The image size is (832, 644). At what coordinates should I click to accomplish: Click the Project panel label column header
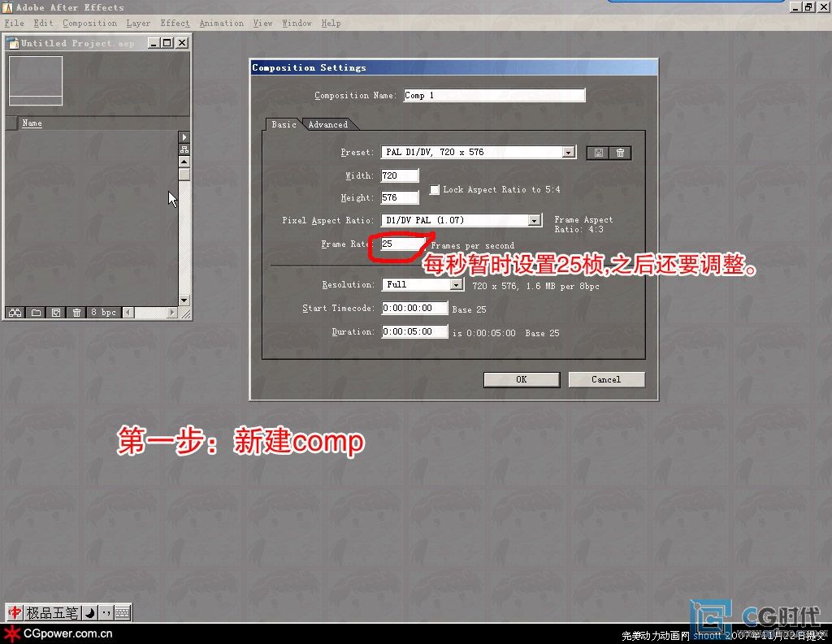pos(11,123)
